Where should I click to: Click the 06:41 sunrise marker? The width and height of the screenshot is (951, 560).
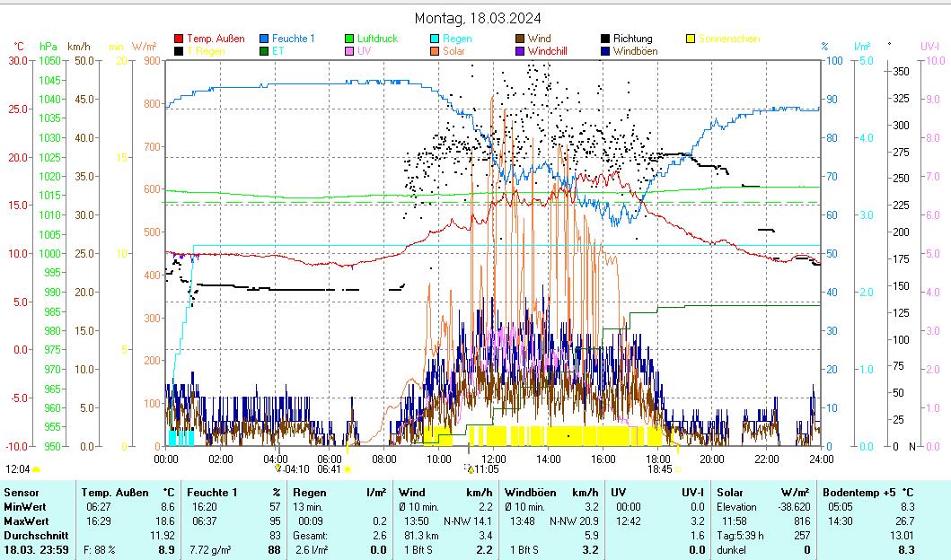point(329,469)
